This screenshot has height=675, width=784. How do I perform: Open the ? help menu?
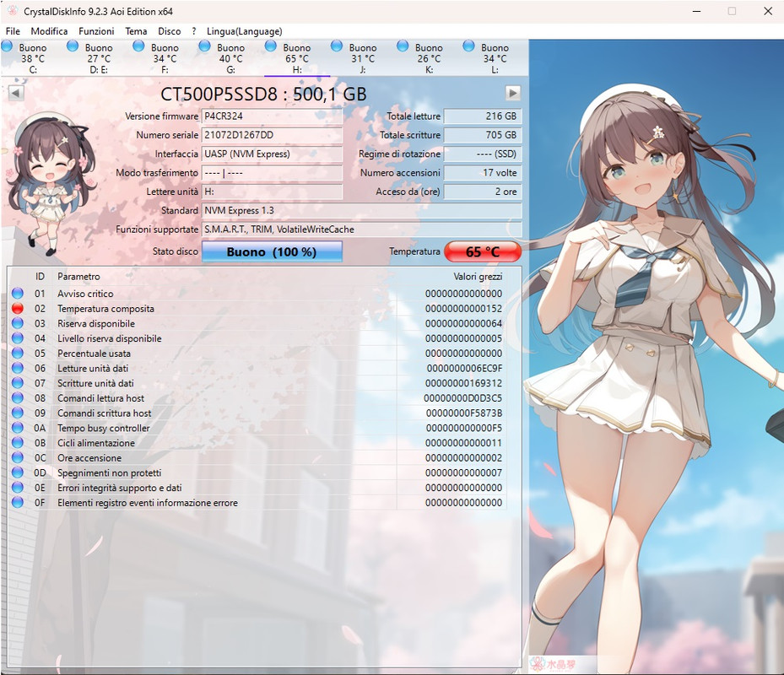pyautogui.click(x=194, y=31)
